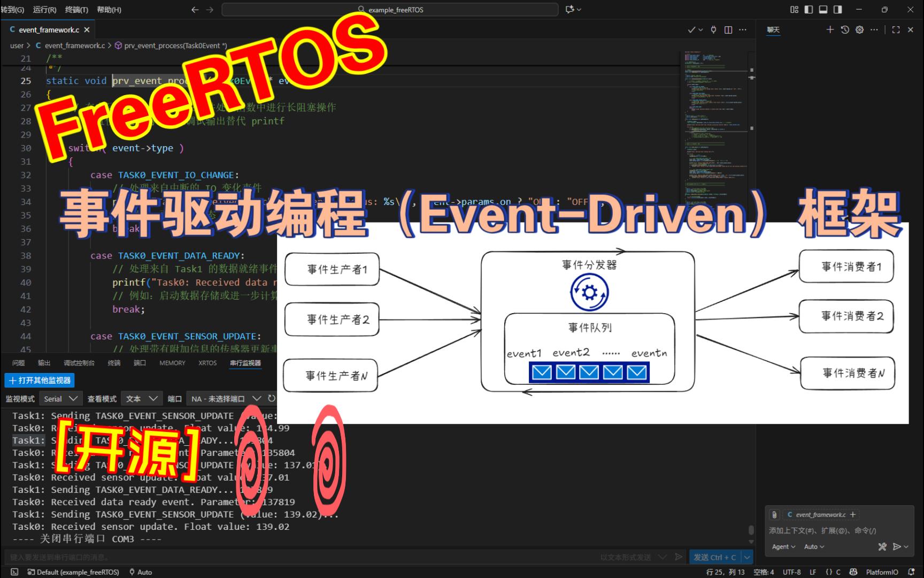The width and height of the screenshot is (924, 578).
Task: Click the PlatformIO build checkmark icon
Action: coord(691,30)
